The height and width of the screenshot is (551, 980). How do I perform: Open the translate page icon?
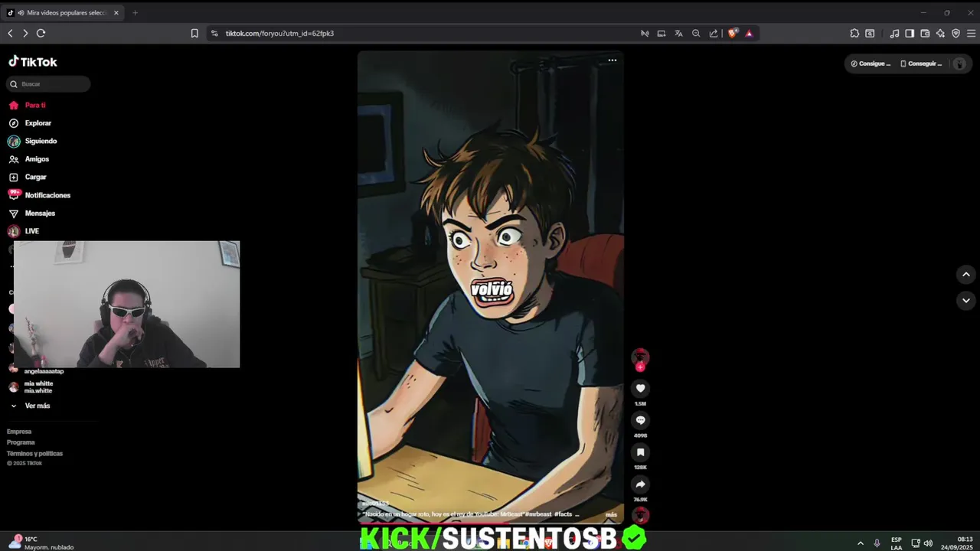(678, 34)
